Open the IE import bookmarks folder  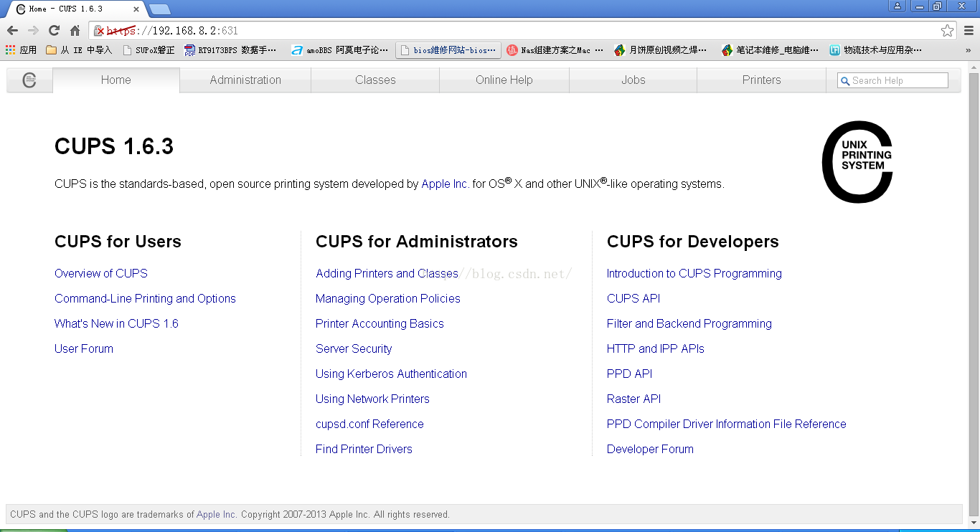[x=79, y=50]
